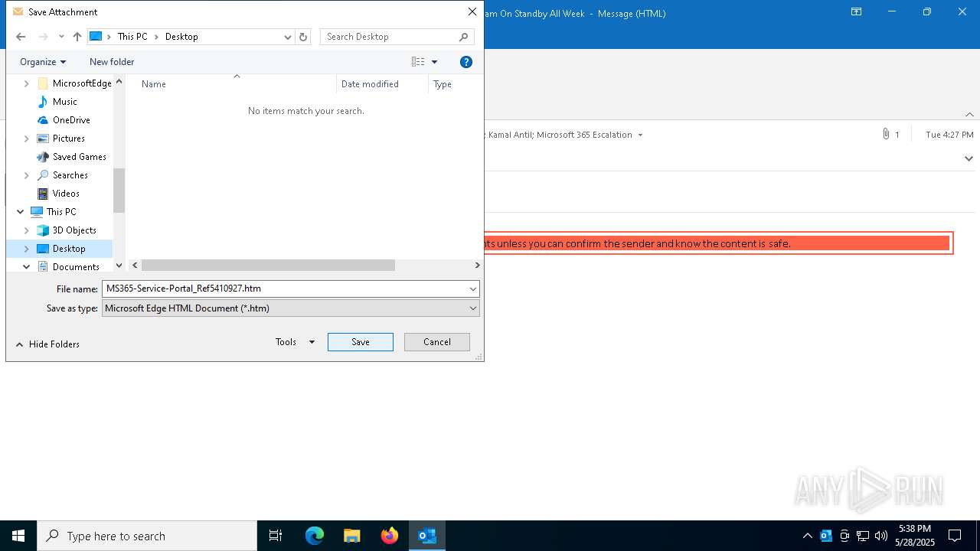Viewport: 980px width, 551px height.
Task: Select Music in the navigation tree
Action: (65, 102)
